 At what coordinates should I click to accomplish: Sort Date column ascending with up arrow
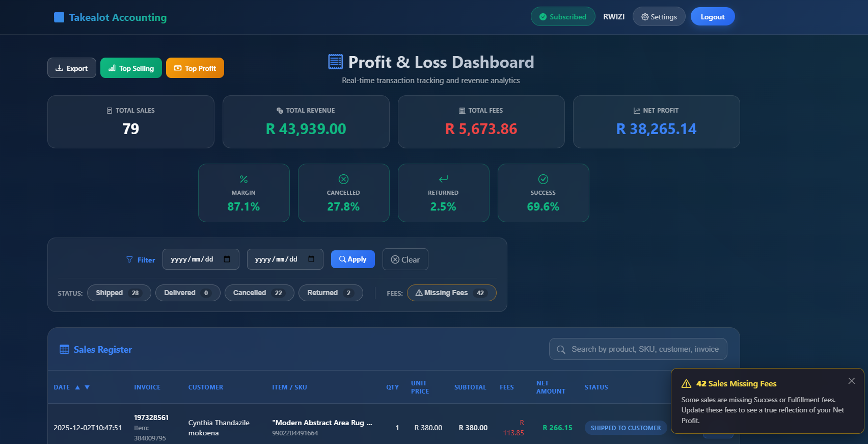pyautogui.click(x=77, y=387)
